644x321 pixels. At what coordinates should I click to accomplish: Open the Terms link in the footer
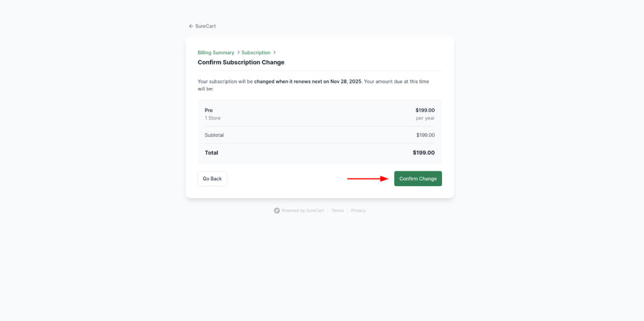click(338, 210)
